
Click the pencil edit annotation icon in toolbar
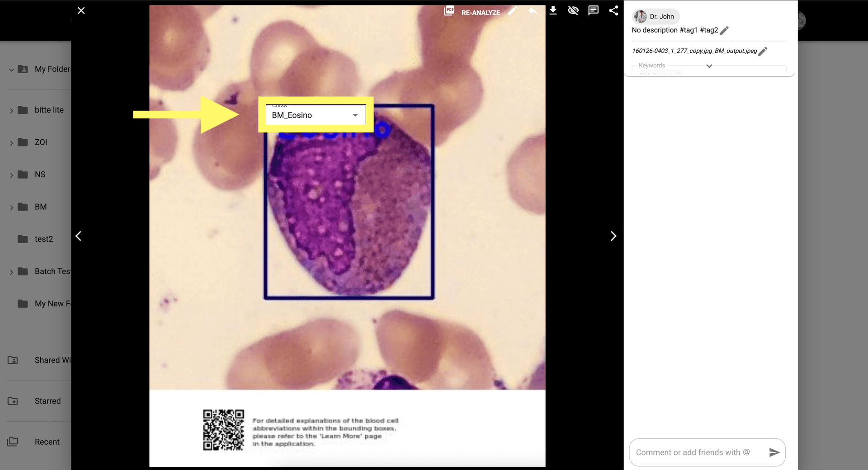[x=513, y=11]
